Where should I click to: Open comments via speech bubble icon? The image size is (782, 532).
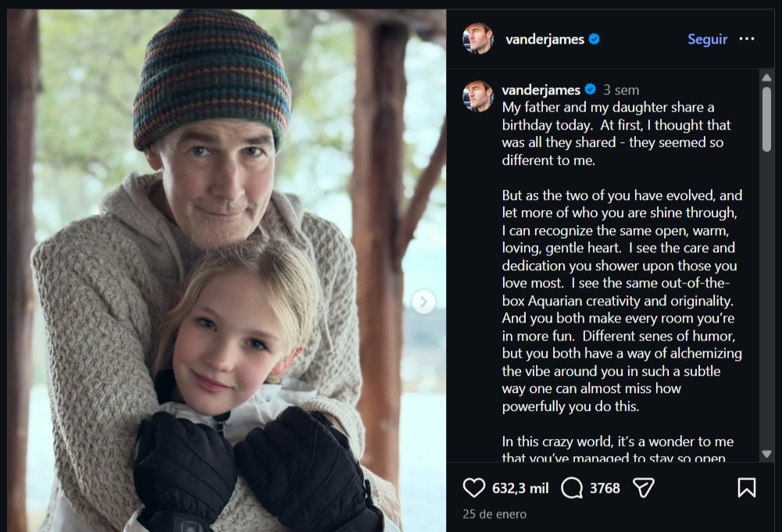coord(572,488)
